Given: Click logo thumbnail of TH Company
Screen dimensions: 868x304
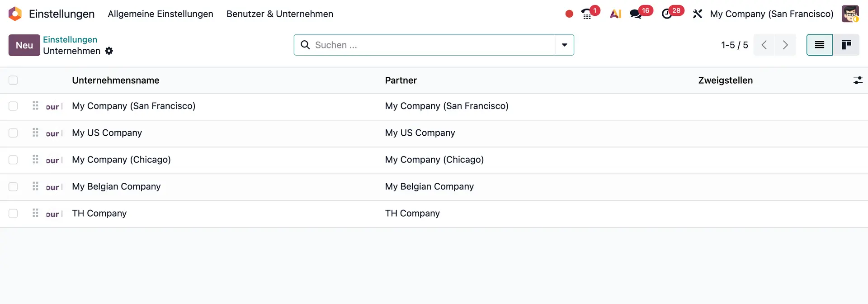Looking at the screenshot, I should [54, 214].
